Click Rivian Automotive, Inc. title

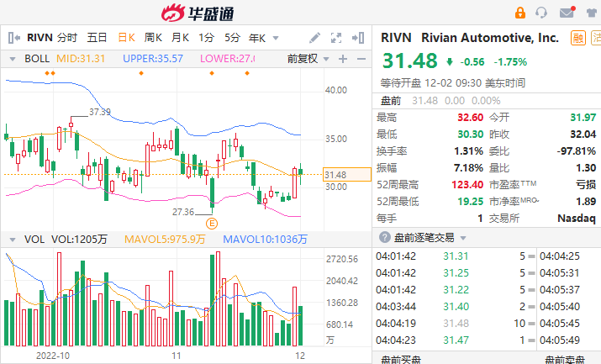pyautogui.click(x=490, y=38)
